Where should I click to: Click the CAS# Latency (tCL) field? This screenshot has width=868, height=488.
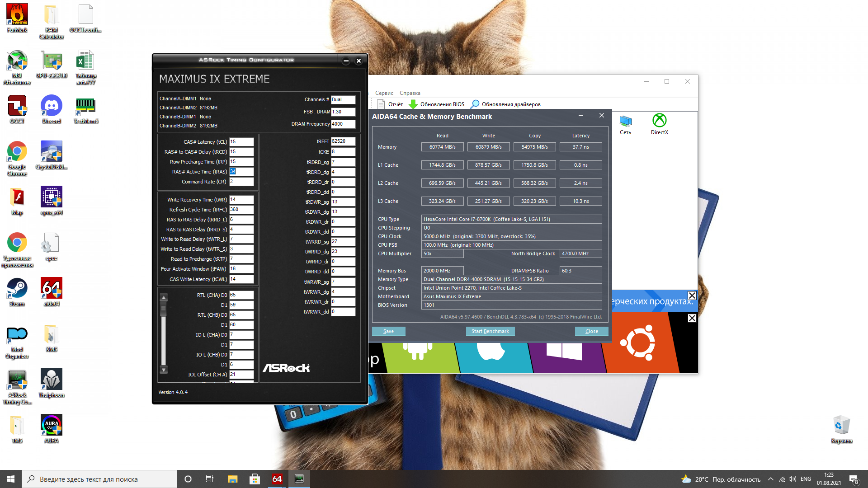[241, 142]
